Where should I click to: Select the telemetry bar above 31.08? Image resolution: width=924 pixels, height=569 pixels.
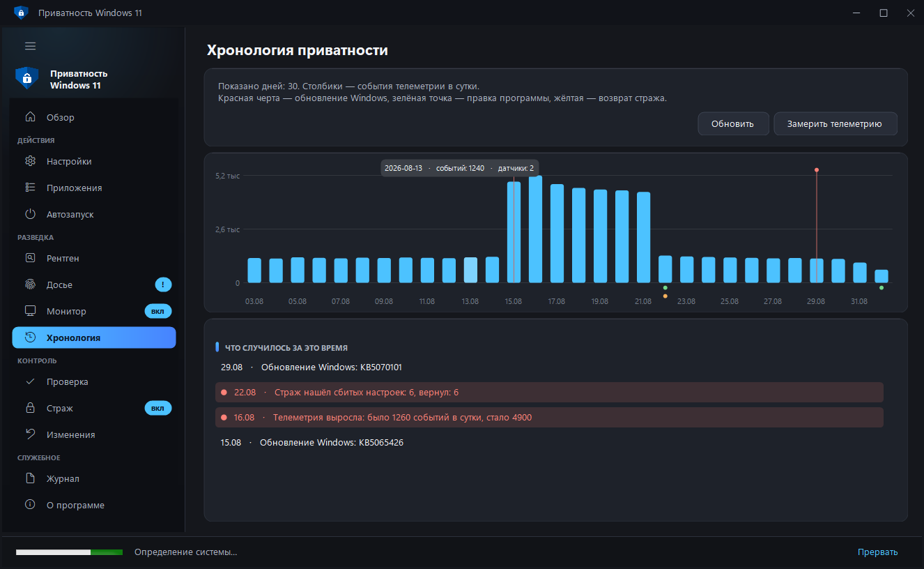860,273
